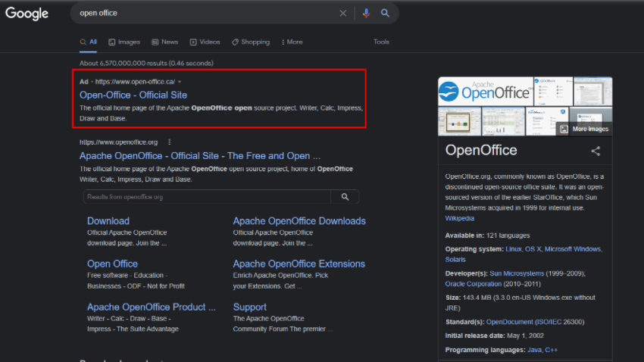Open the search Tools options
The width and height of the screenshot is (644, 362).
(381, 42)
